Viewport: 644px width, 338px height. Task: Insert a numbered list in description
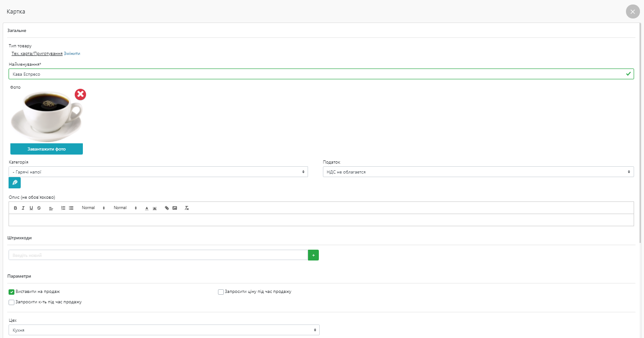click(x=63, y=208)
